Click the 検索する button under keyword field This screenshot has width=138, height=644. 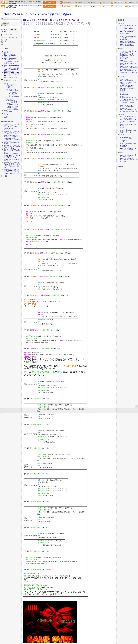coord(5,23)
